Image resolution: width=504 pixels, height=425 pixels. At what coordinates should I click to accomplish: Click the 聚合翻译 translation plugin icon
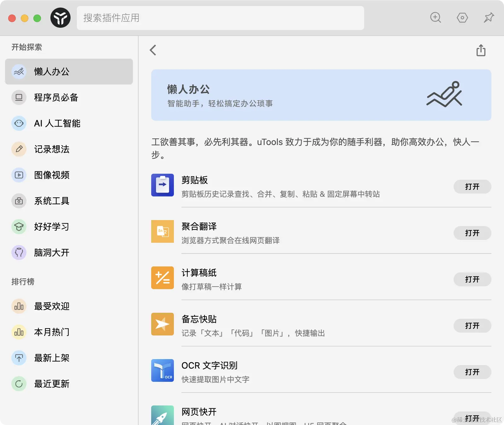pyautogui.click(x=163, y=231)
